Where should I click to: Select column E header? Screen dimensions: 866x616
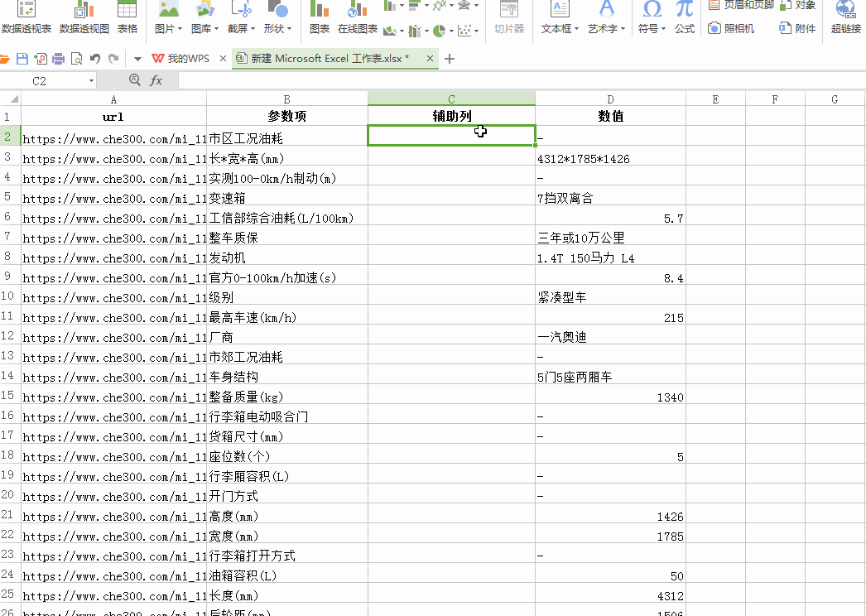click(x=716, y=99)
